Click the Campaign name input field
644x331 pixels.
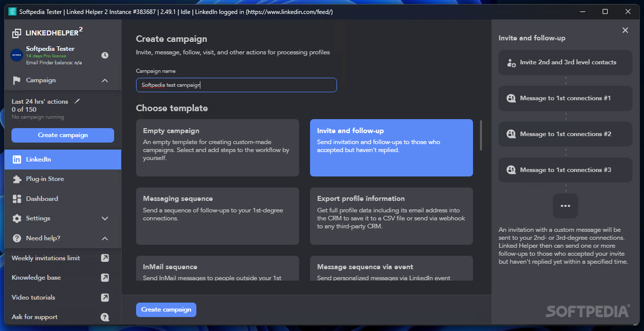pos(236,85)
